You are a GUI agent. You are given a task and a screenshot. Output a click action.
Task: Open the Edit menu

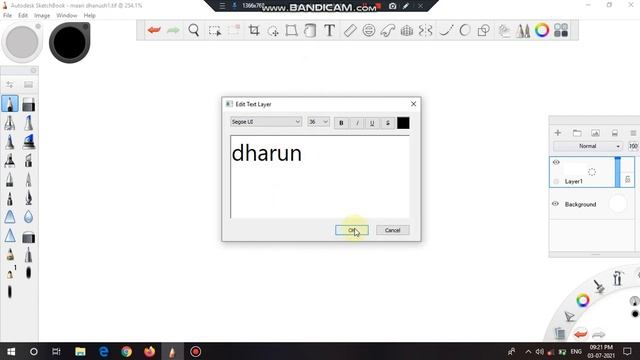point(23,16)
